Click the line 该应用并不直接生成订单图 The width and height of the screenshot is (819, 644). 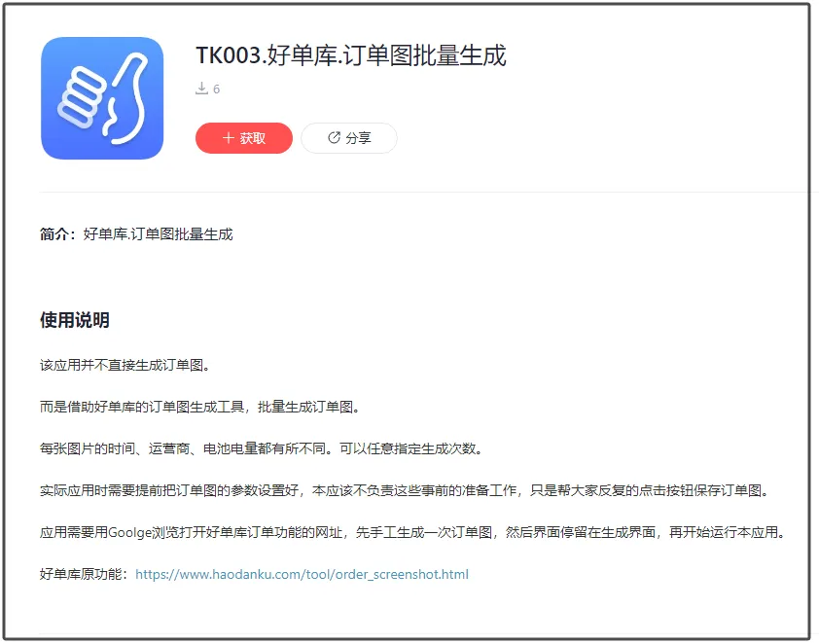pyautogui.click(x=125, y=365)
